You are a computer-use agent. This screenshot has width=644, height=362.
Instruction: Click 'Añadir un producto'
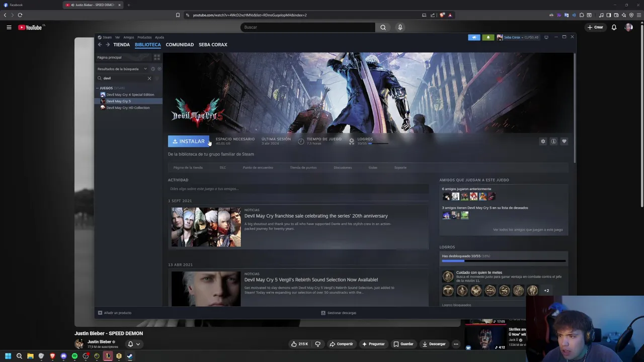115,313
